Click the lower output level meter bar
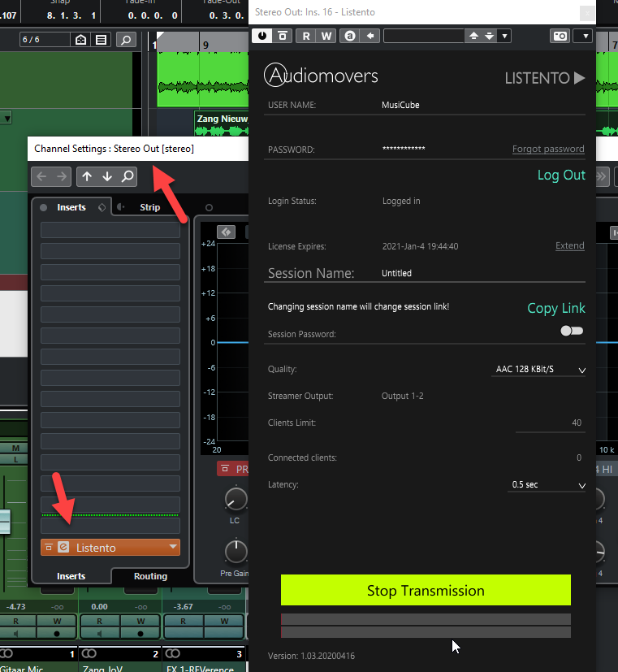The height and width of the screenshot is (672, 618). (426, 632)
